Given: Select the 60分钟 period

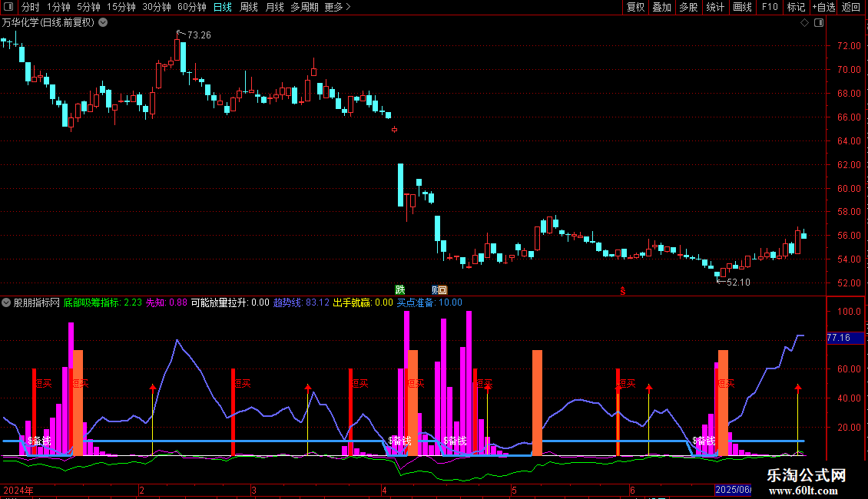Looking at the screenshot, I should tap(191, 7).
